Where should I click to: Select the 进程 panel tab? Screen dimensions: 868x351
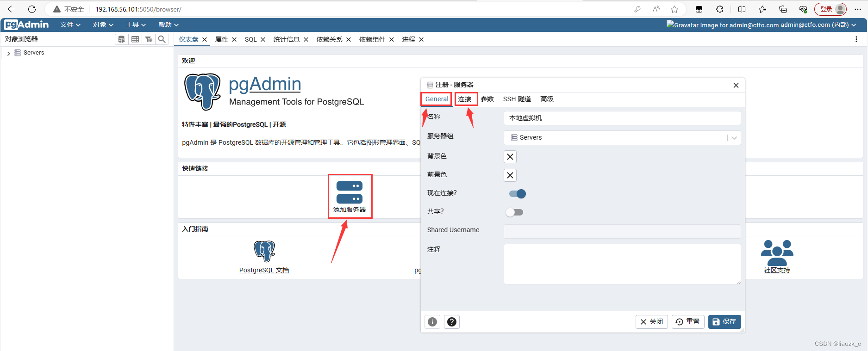pyautogui.click(x=409, y=40)
